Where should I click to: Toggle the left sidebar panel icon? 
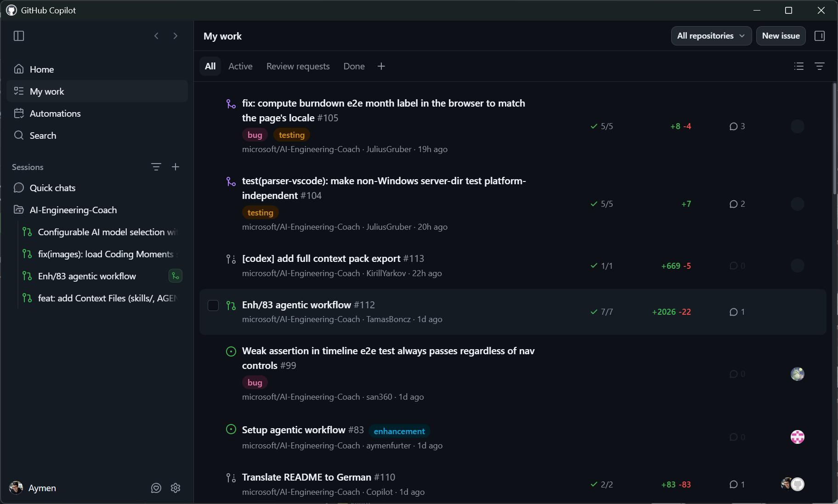[x=19, y=36]
